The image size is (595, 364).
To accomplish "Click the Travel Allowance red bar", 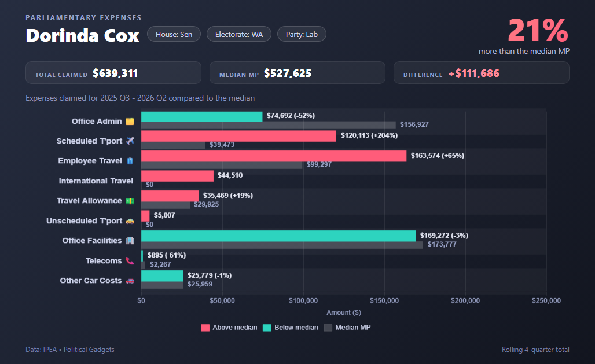I will point(170,196).
